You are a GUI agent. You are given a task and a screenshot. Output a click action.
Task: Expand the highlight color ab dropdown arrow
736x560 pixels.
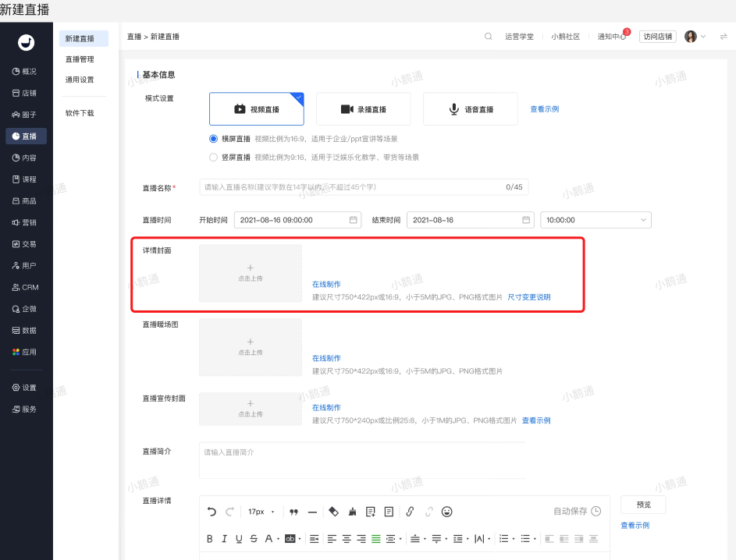click(x=300, y=540)
